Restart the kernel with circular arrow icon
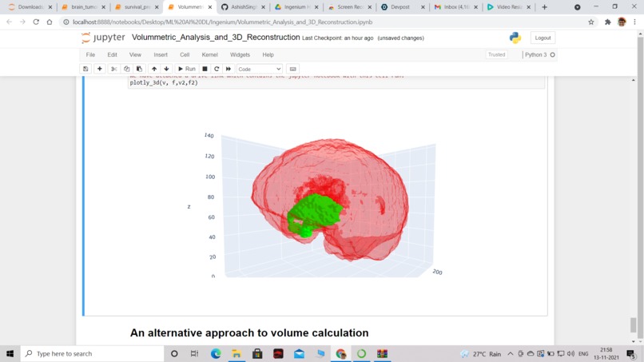 coord(217,69)
